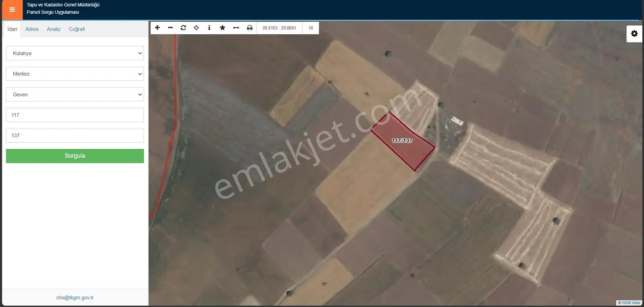The width and height of the screenshot is (644, 307).
Task: Open the Merkez district dropdown
Action: pyautogui.click(x=75, y=74)
